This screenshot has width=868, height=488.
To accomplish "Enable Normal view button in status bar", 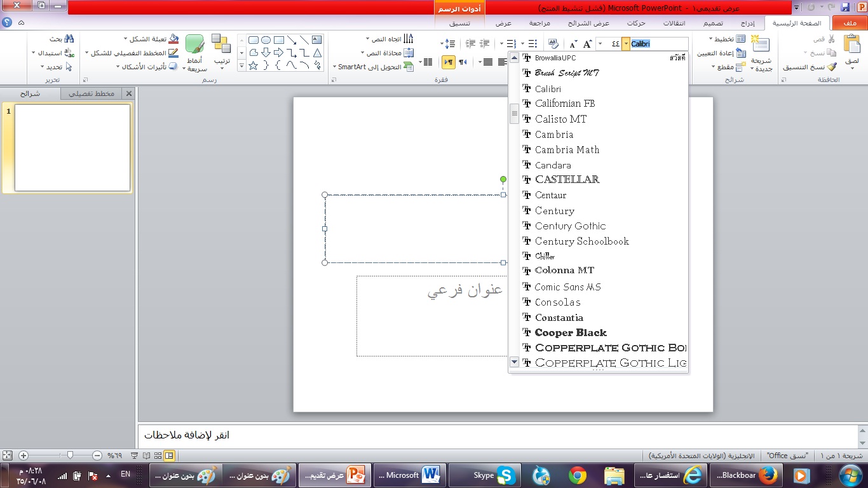I will (x=170, y=456).
